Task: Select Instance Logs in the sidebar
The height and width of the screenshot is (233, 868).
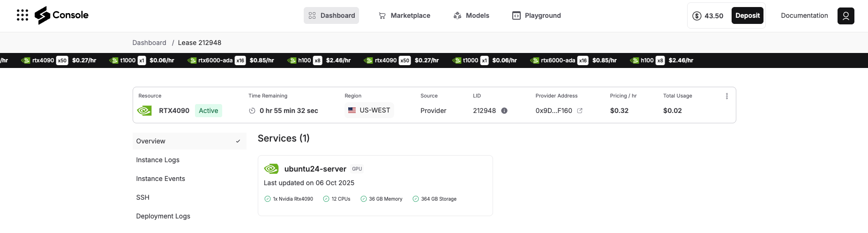Action: (x=158, y=160)
